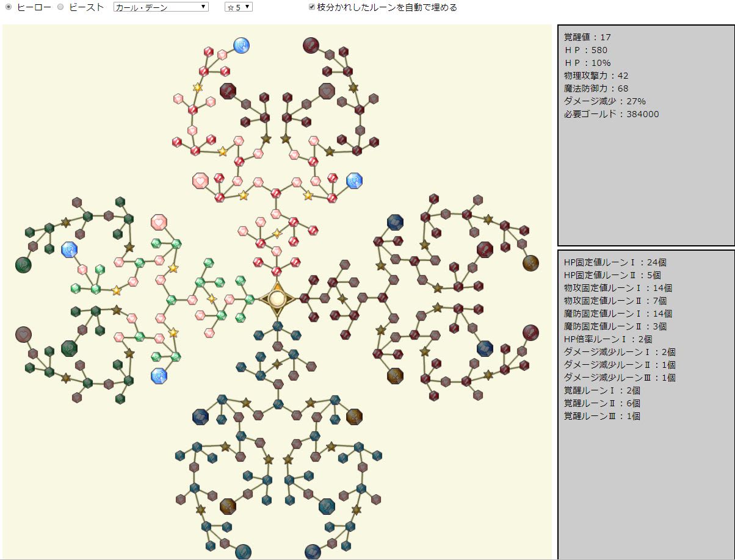This screenshot has height=560, width=735.
Task: Click pink octagon heart rune in left green branch
Action: [159, 222]
